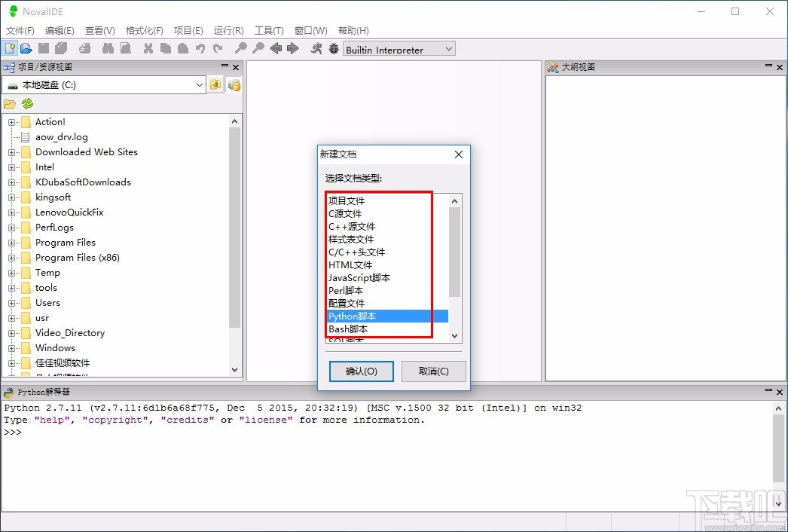The image size is (788, 532).
Task: Click the 确认(O) button in dialog
Action: [x=361, y=371]
